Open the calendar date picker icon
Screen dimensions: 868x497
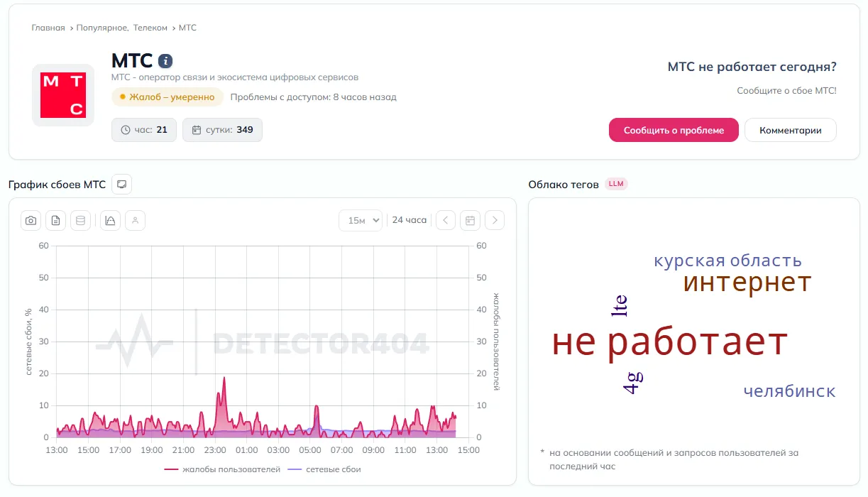point(470,221)
